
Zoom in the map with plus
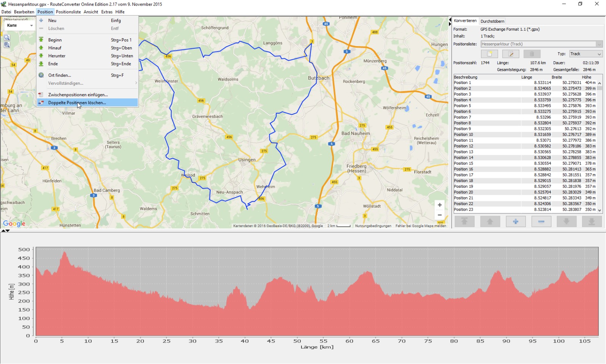(x=439, y=205)
